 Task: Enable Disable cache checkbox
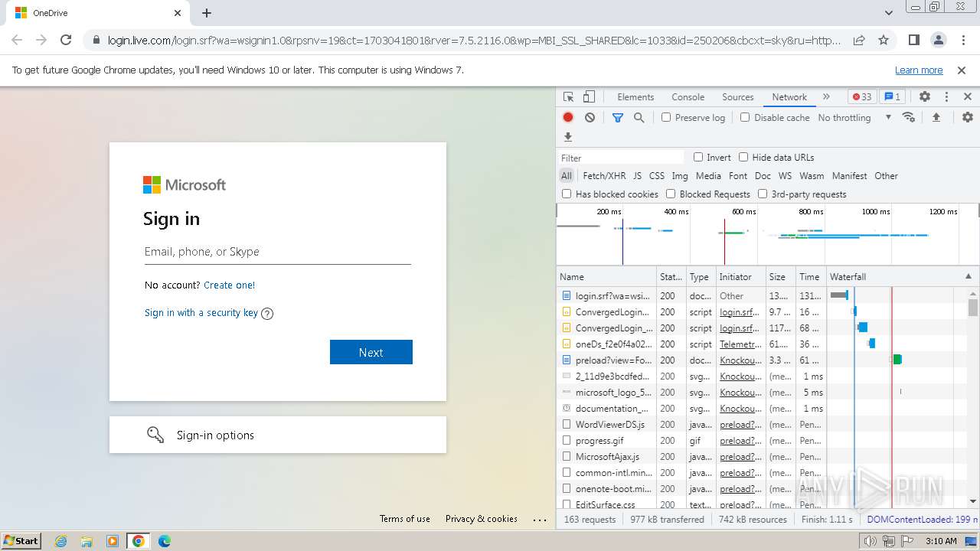coord(745,118)
